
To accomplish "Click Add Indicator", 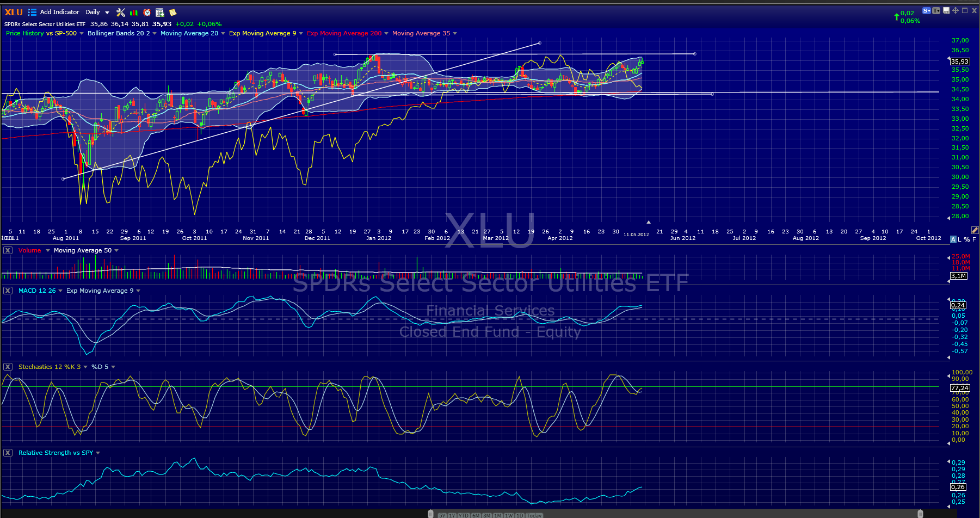I will point(59,12).
